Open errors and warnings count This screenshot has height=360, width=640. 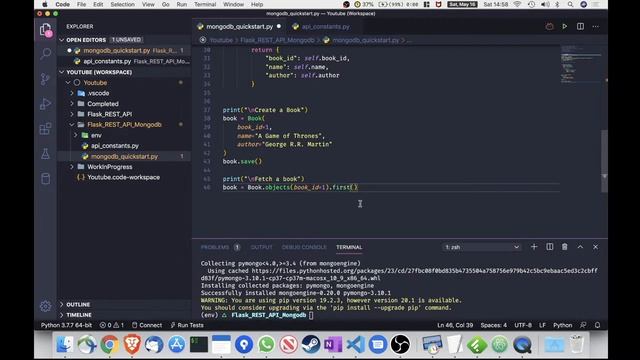pos(112,325)
